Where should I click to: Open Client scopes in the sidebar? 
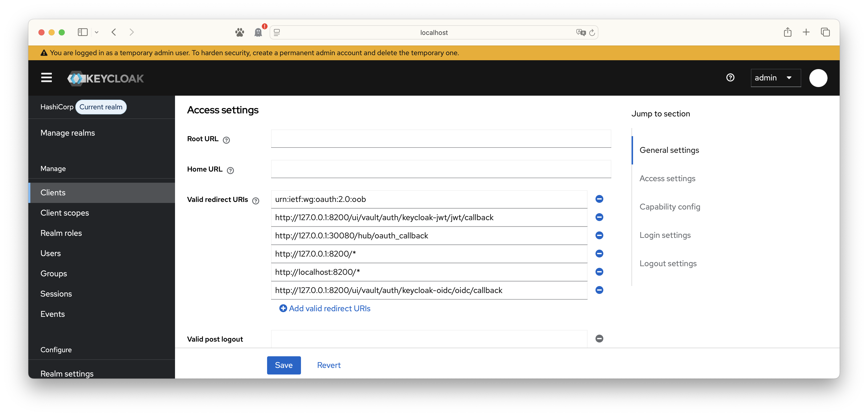[x=65, y=213]
